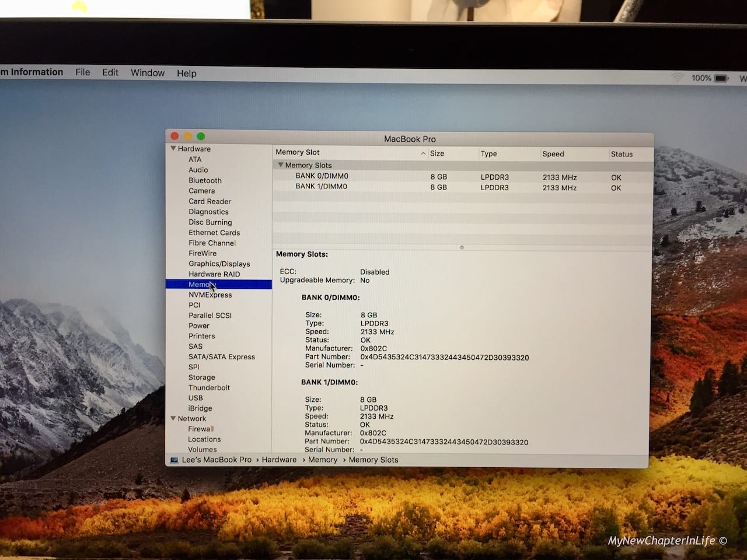747x560 pixels.
Task: Collapse the Network section in the sidebar
Action: click(173, 418)
